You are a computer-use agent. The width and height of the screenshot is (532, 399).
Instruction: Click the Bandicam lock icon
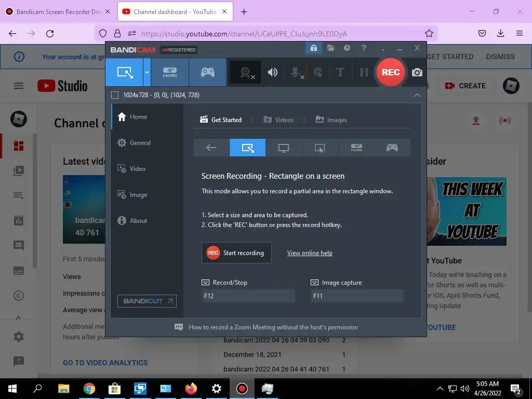[314, 48]
